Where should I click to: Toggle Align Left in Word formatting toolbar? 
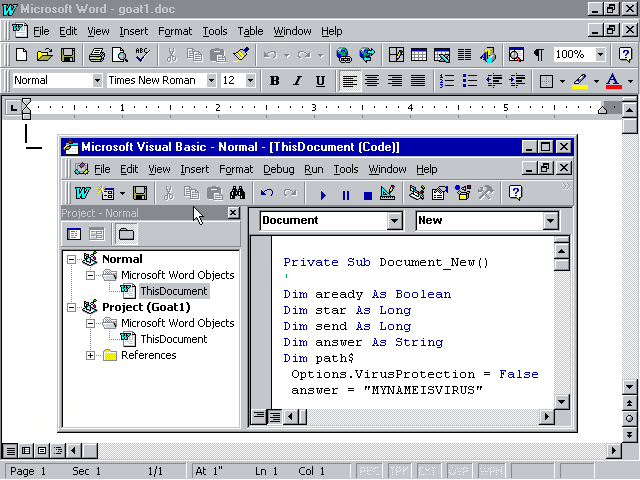click(350, 81)
